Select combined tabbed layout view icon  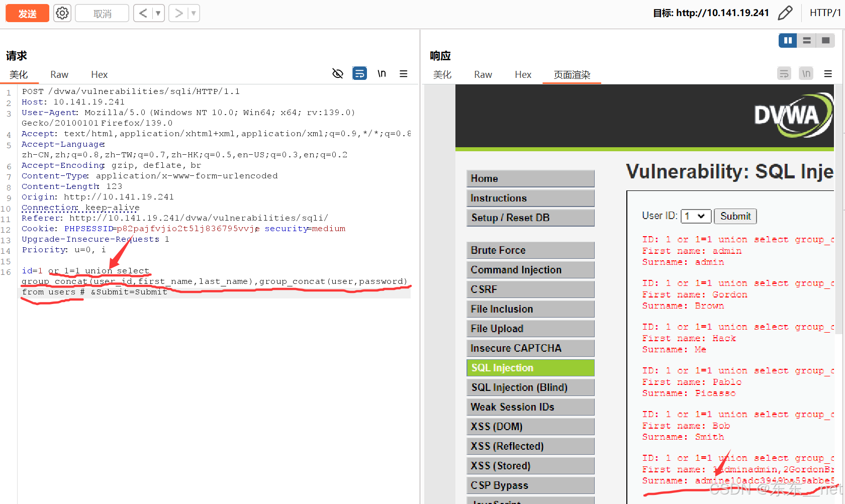[x=825, y=40]
